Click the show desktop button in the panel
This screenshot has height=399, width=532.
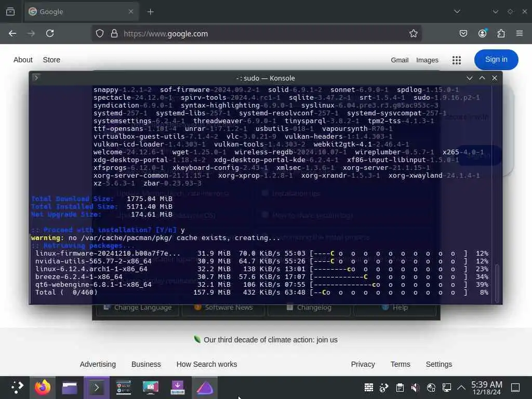coord(515,388)
